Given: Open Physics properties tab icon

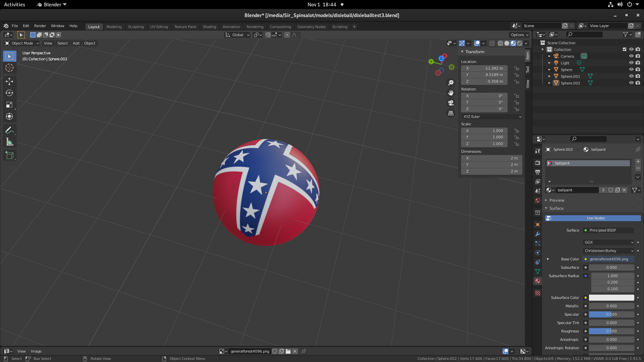Looking at the screenshot, I should tap(538, 253).
